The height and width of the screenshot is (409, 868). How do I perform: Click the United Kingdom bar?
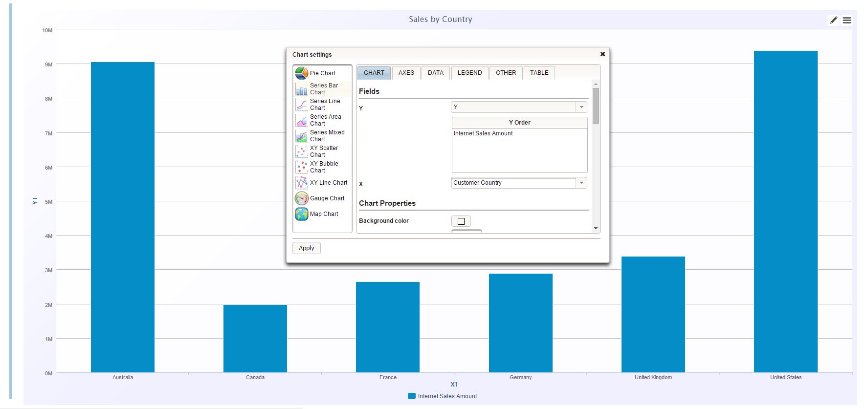[653, 314]
